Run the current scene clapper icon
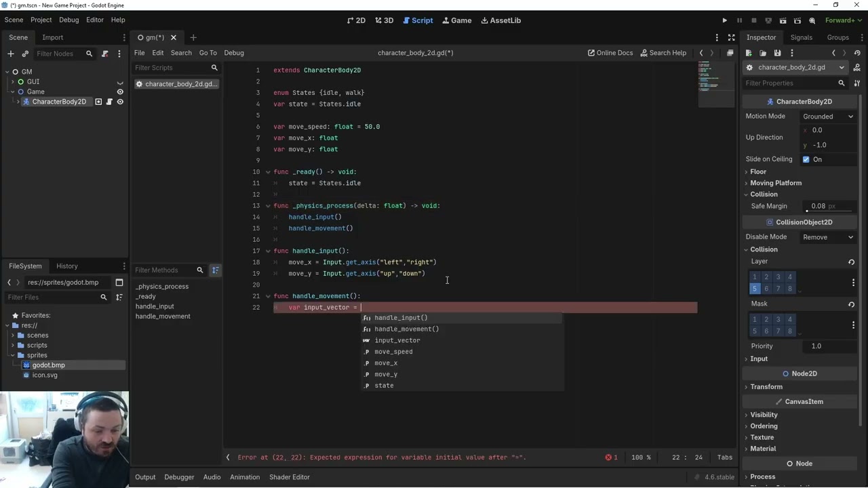Screen dimensions: 868x488 (783, 20)
